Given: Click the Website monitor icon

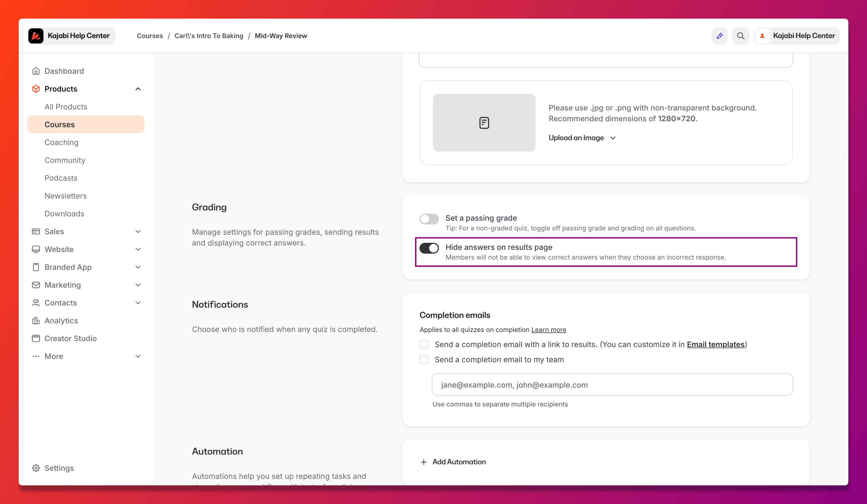Looking at the screenshot, I should (36, 249).
